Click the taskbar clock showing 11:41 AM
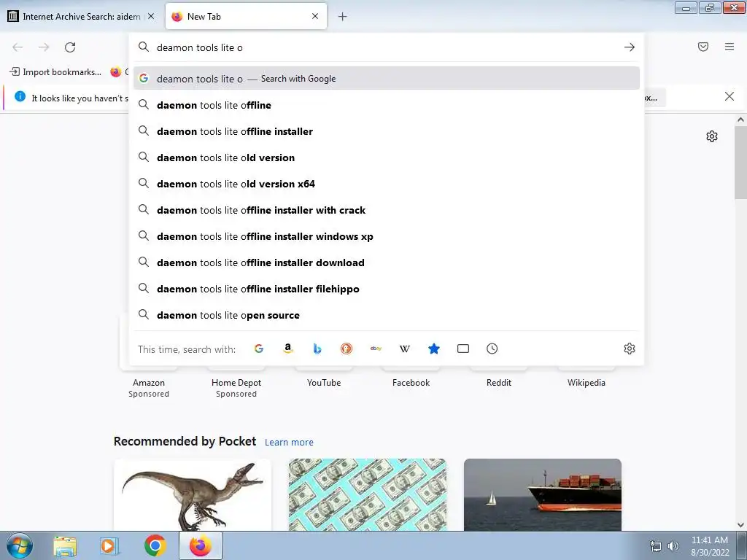Screen dimensions: 747x560 coord(710,546)
